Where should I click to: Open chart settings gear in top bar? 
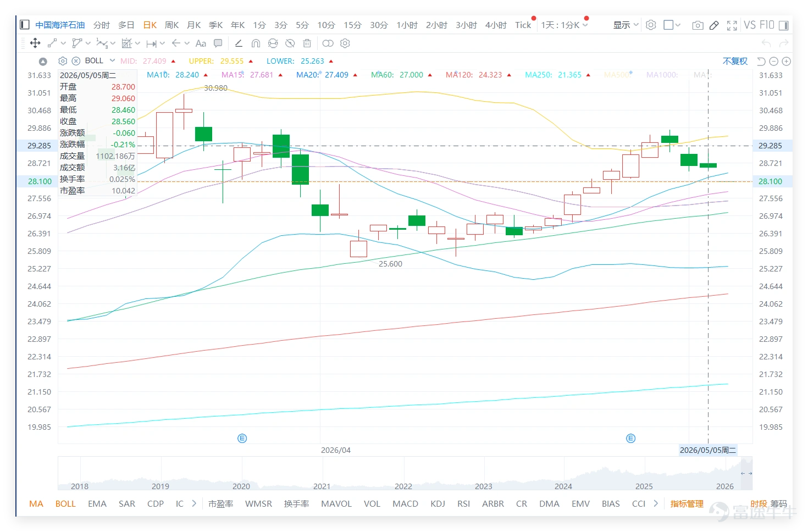coord(651,25)
